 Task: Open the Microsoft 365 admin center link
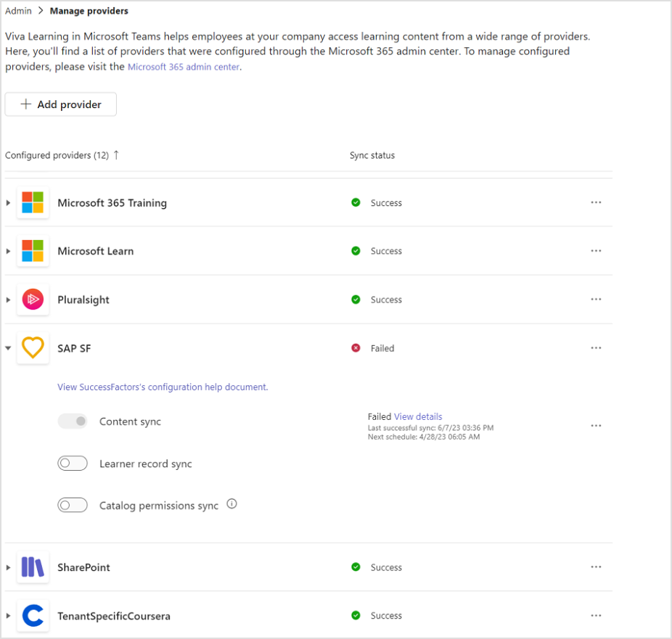(184, 67)
